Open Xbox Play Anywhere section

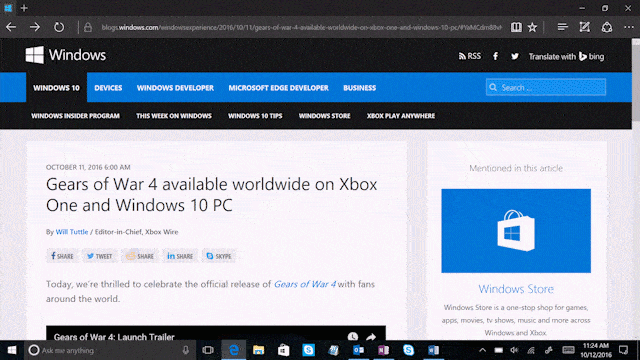[x=401, y=116]
